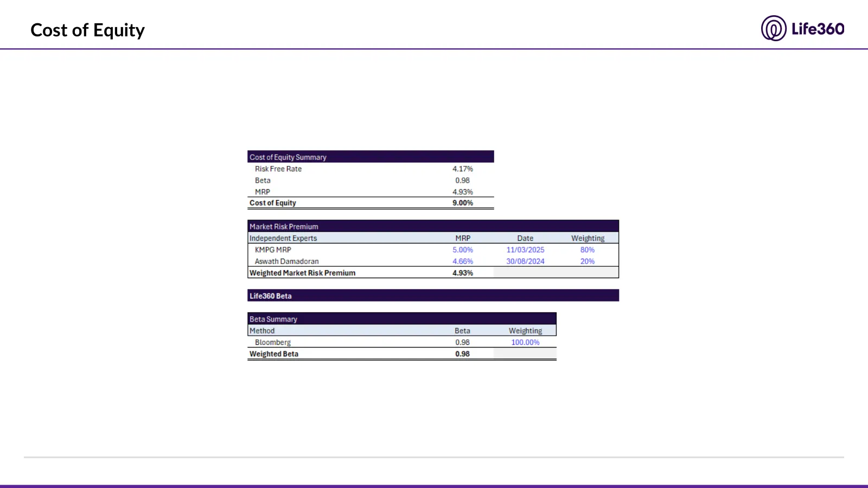Click the Beta row label in Cost of Equity Summary
Screen dimensions: 868x488
click(263, 180)
